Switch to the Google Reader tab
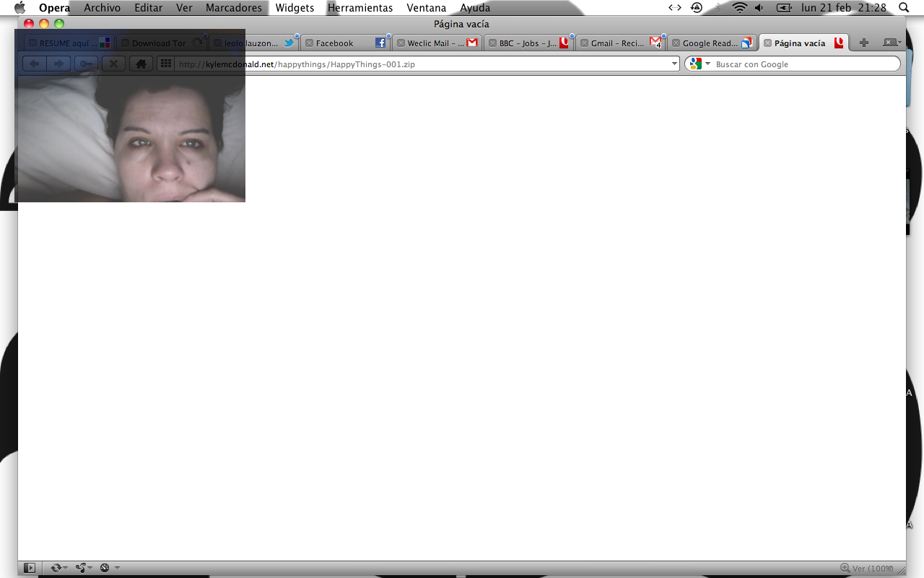The height and width of the screenshot is (578, 924). (x=710, y=43)
